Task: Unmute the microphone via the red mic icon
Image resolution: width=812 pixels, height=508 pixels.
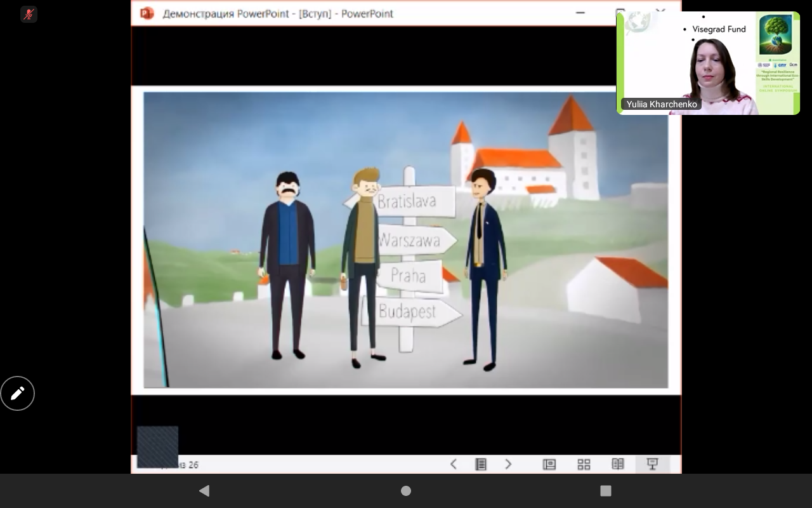Action: [29, 14]
